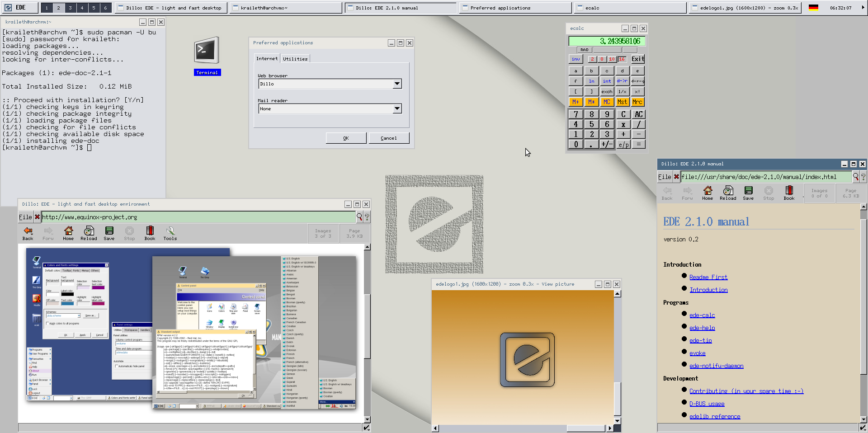Select ecalc in the panel taskbar
The height and width of the screenshot is (433, 868).
point(630,8)
